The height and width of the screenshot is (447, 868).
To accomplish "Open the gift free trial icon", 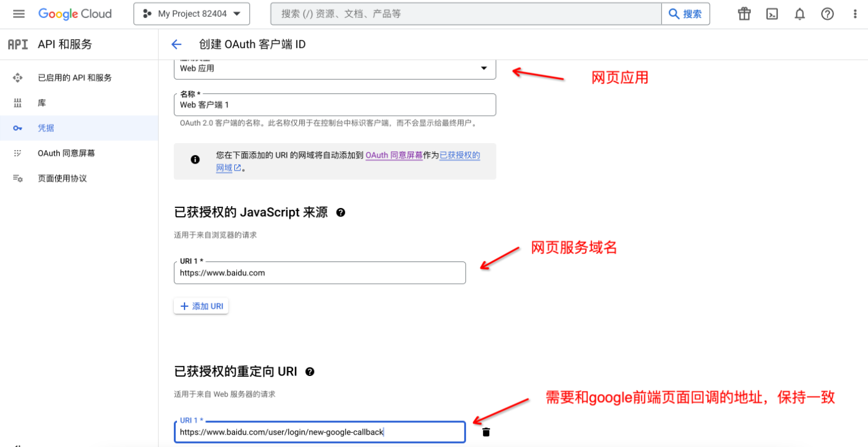I will point(744,14).
